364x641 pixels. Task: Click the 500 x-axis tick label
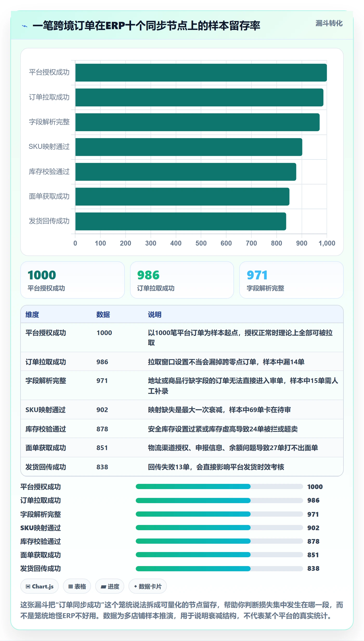(x=201, y=243)
